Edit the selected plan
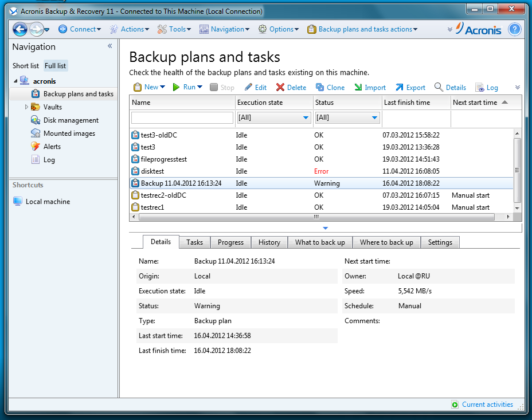 (x=256, y=88)
